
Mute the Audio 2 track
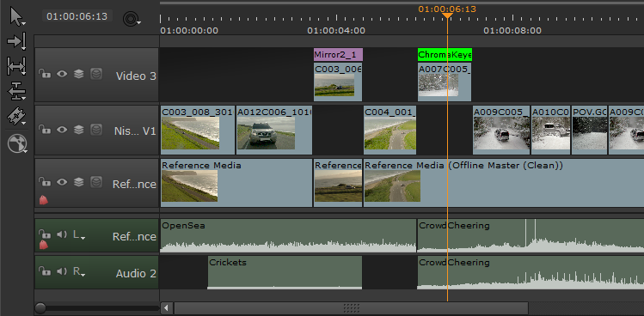tap(62, 271)
